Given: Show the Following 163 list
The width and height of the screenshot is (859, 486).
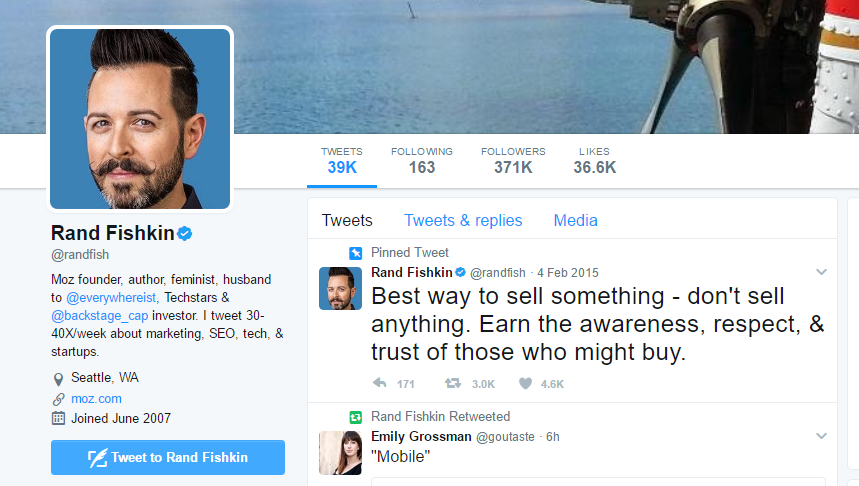Looking at the screenshot, I should pos(422,160).
